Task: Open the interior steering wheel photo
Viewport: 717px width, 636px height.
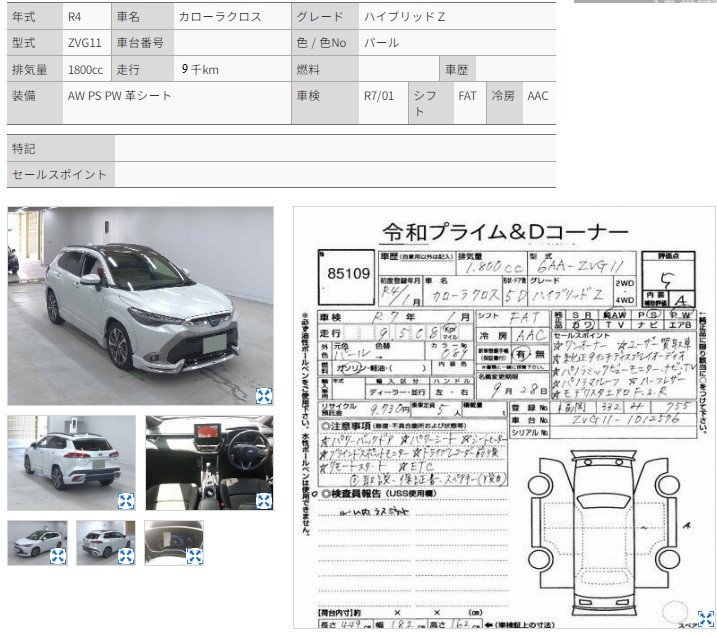Action: [x=209, y=463]
